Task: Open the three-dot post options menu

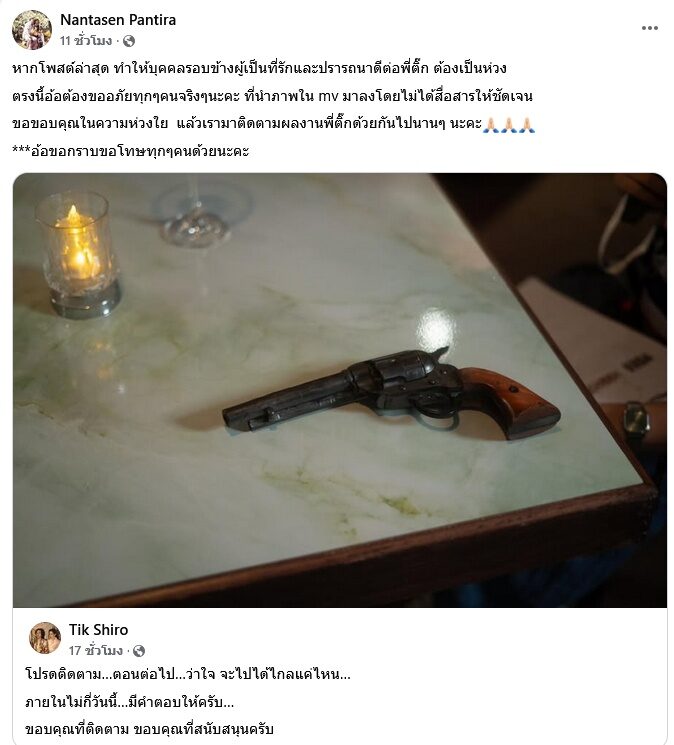Action: coord(649,28)
